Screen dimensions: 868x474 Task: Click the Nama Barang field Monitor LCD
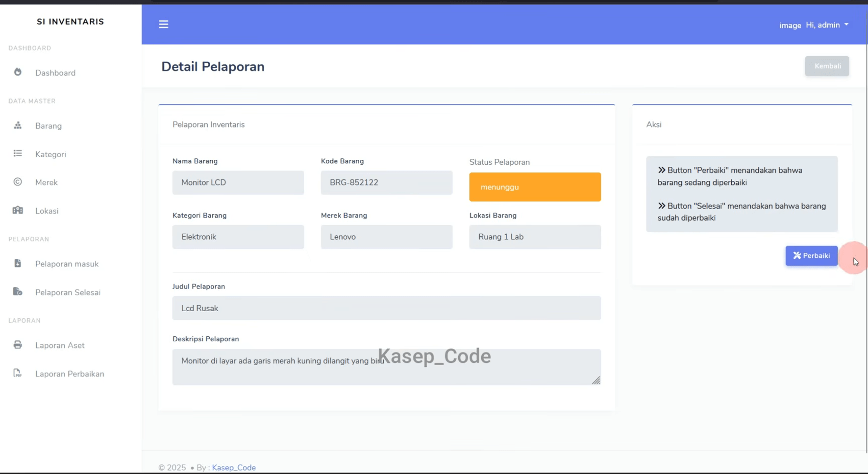click(x=238, y=182)
